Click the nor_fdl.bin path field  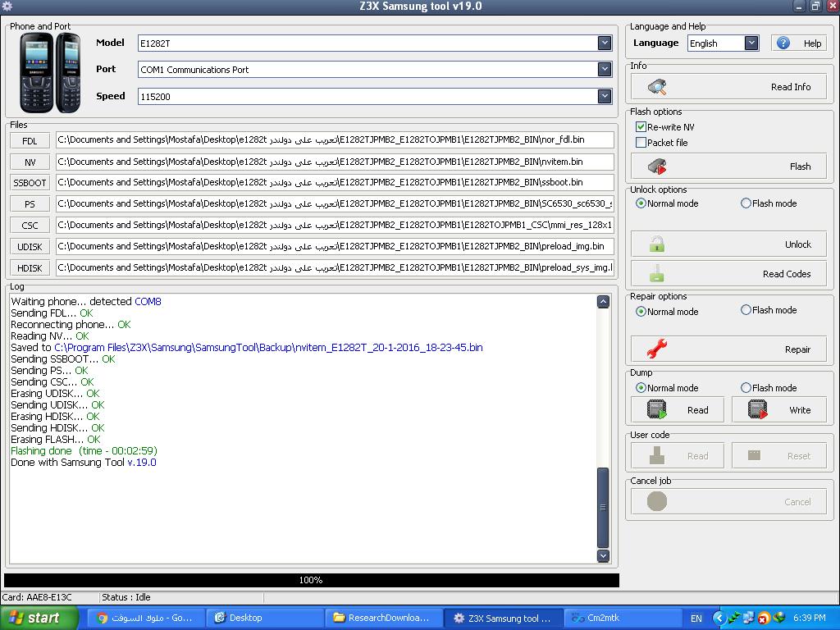(335, 139)
